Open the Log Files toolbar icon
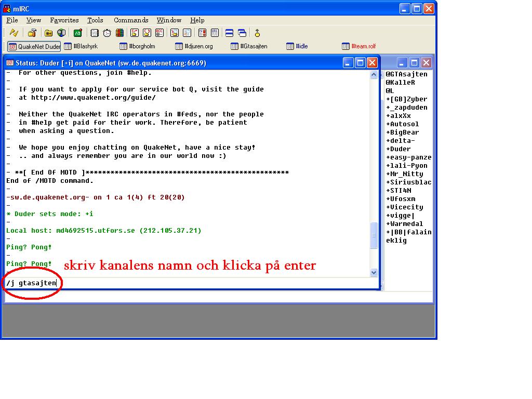 (x=187, y=33)
